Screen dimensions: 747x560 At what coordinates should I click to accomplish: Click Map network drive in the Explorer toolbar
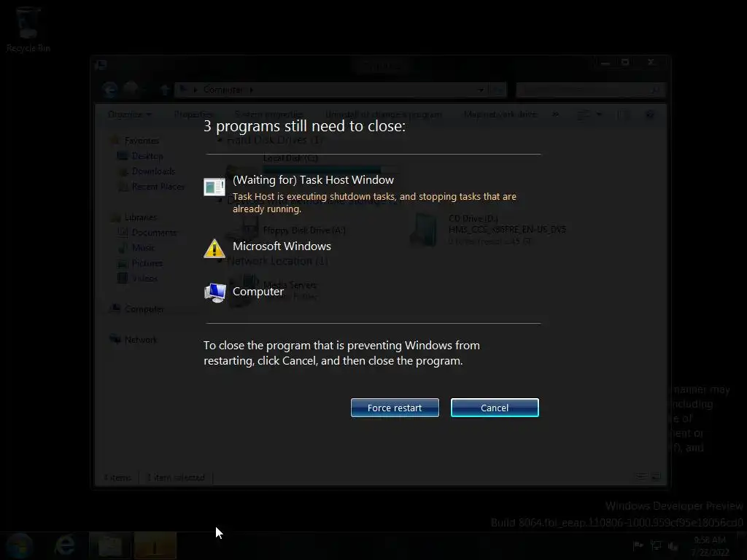(500, 114)
